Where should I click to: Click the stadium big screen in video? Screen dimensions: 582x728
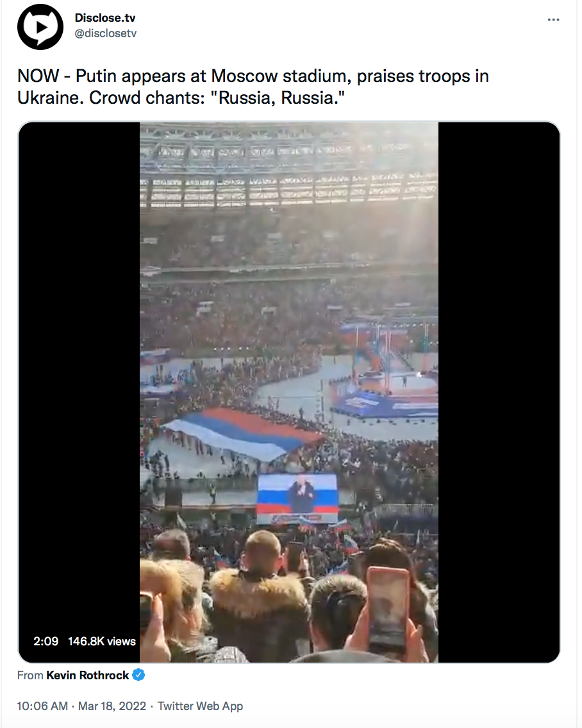coord(297,498)
